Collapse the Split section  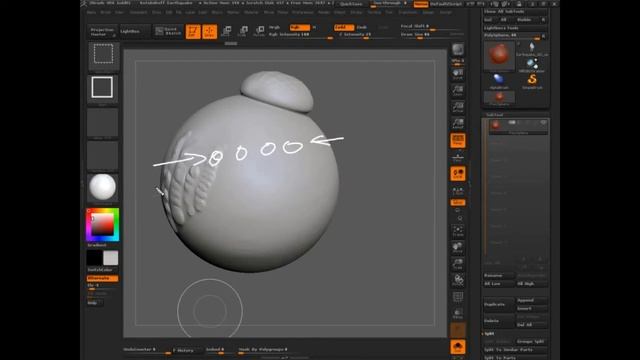click(x=489, y=334)
